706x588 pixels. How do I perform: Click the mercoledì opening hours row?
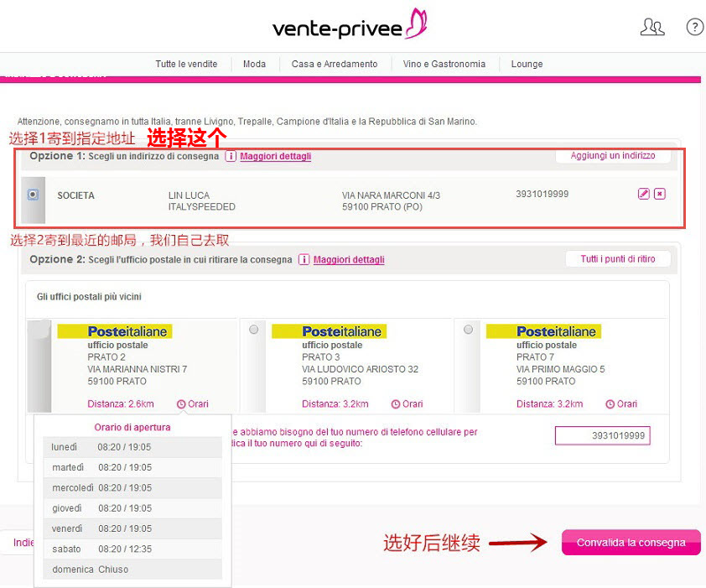(132, 488)
